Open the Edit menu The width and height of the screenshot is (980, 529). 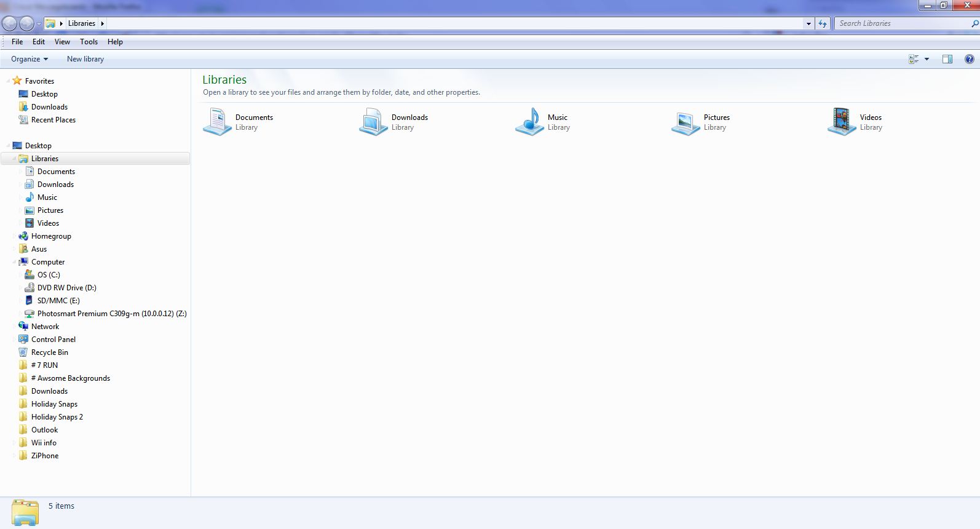pos(39,42)
